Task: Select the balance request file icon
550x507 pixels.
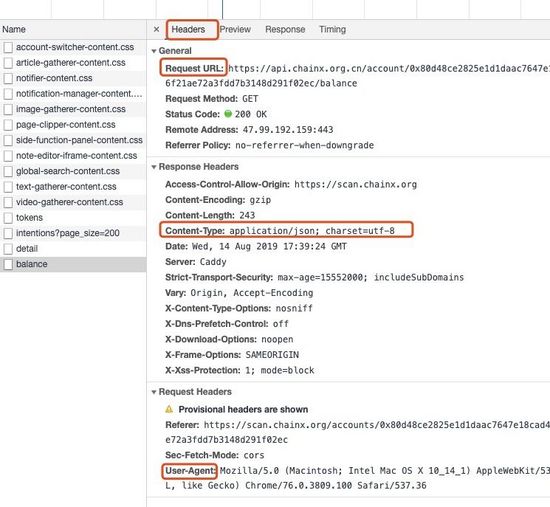Action: click(8, 264)
